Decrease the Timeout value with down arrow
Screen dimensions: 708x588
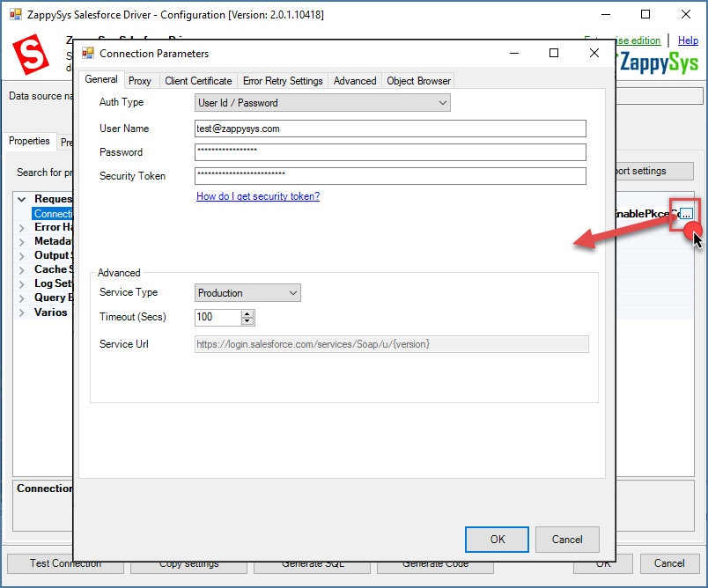[x=247, y=321]
